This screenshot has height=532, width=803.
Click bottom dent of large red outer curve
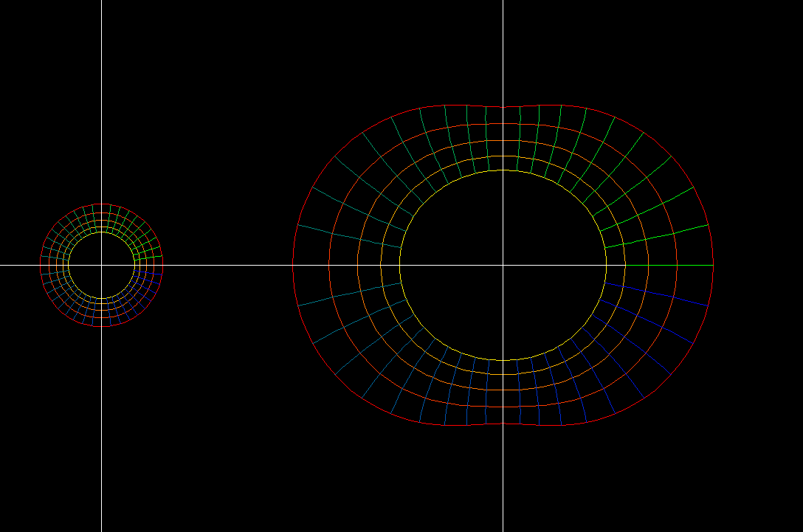point(503,424)
